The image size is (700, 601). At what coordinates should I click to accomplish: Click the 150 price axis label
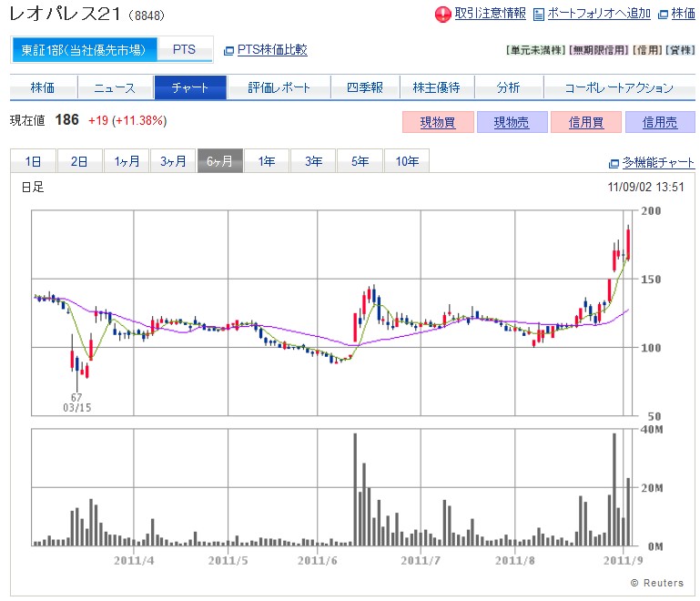point(651,280)
